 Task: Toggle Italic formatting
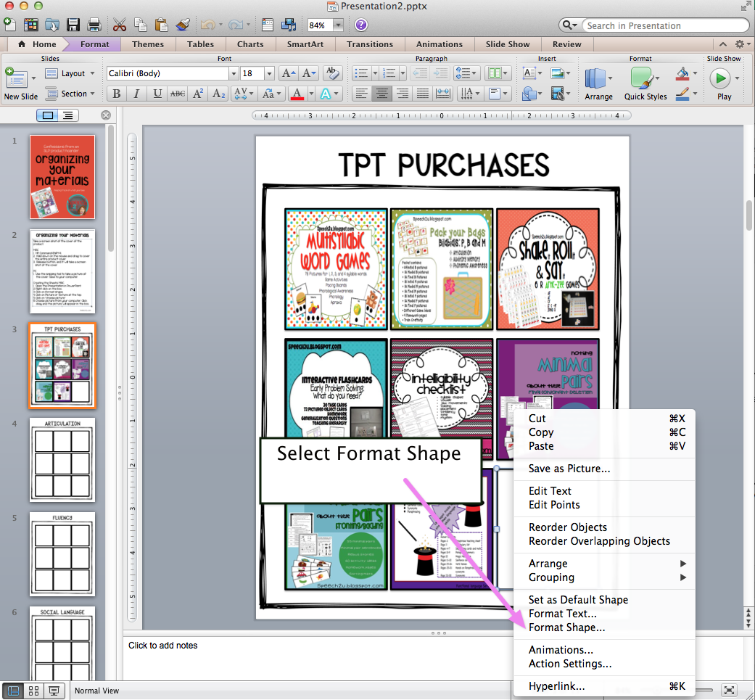click(x=137, y=94)
